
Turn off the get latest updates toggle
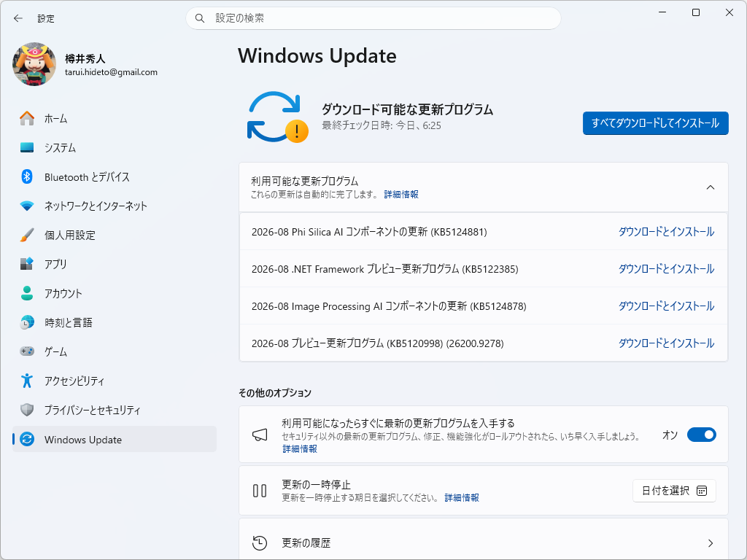(x=701, y=435)
